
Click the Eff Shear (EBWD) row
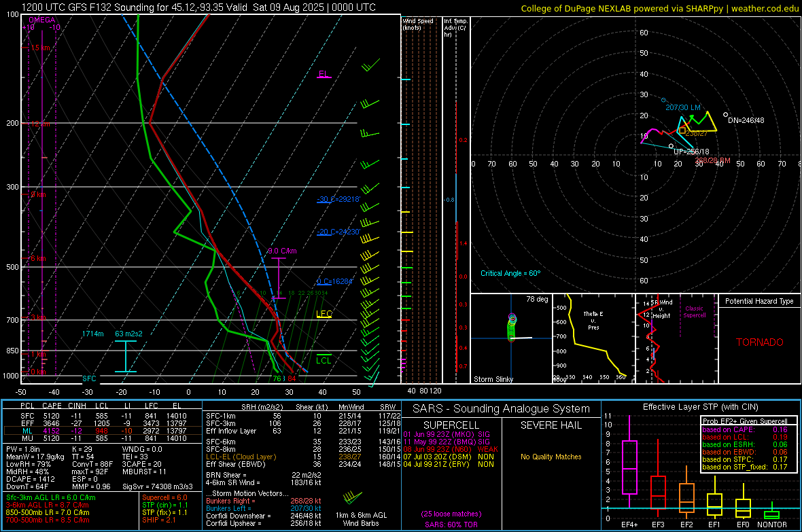303,465
